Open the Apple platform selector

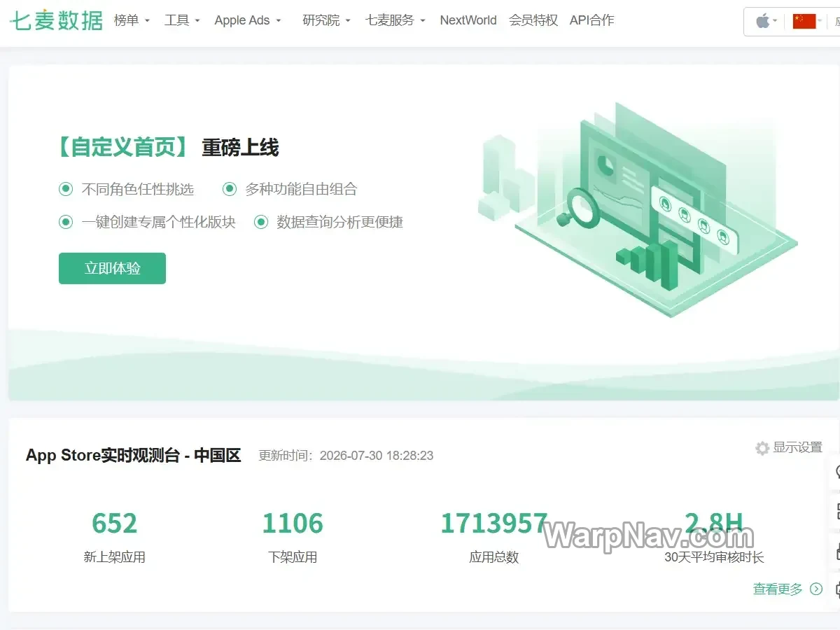pos(766,21)
